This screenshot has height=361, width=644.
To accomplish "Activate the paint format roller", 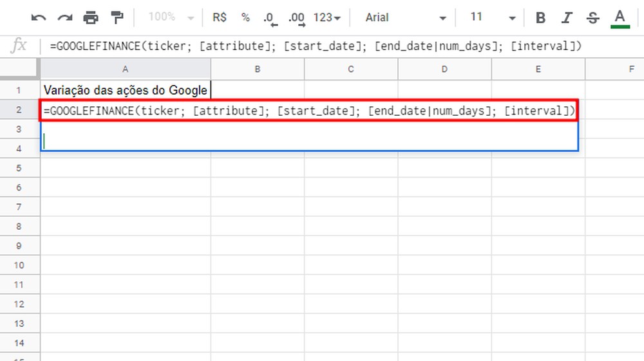I will click(x=117, y=17).
